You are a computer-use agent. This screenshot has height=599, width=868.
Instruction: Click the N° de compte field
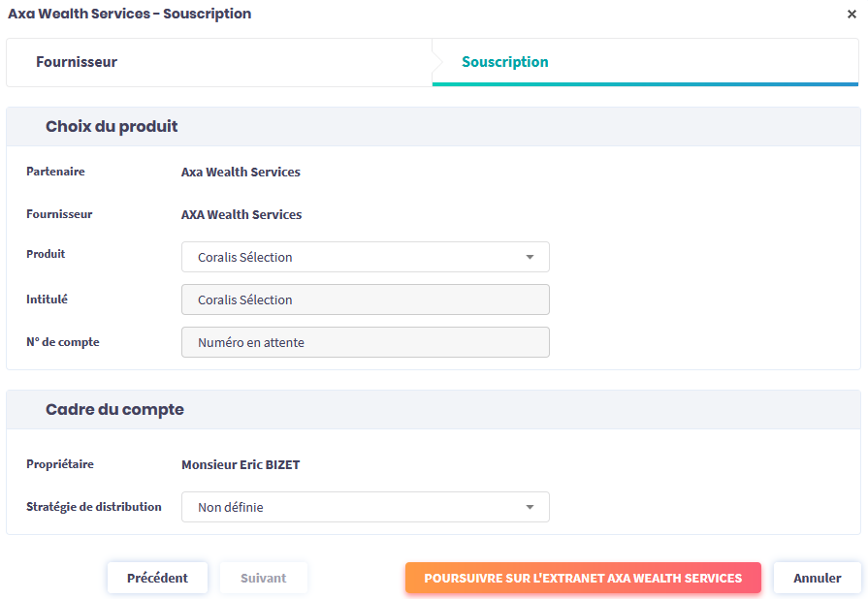[365, 342]
